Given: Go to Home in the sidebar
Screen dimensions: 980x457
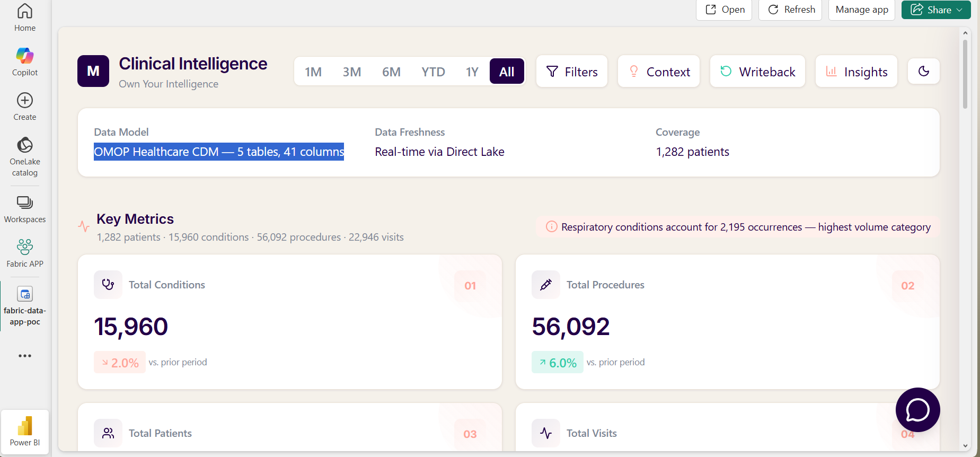Looking at the screenshot, I should point(25,17).
